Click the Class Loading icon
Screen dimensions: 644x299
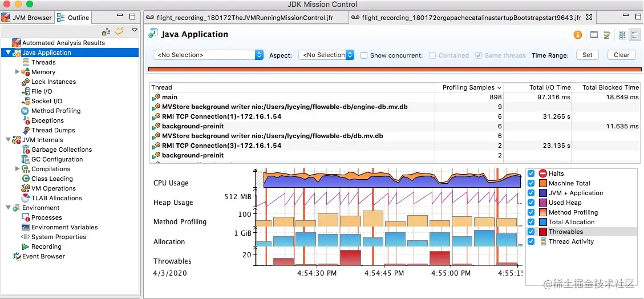click(25, 179)
